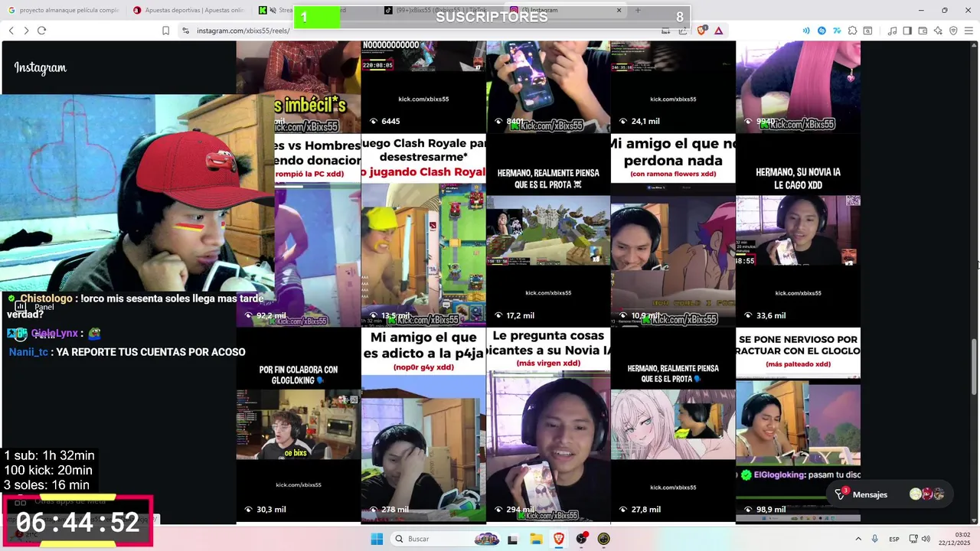Open File Explorer from taskbar
980x551 pixels.
coord(536,539)
